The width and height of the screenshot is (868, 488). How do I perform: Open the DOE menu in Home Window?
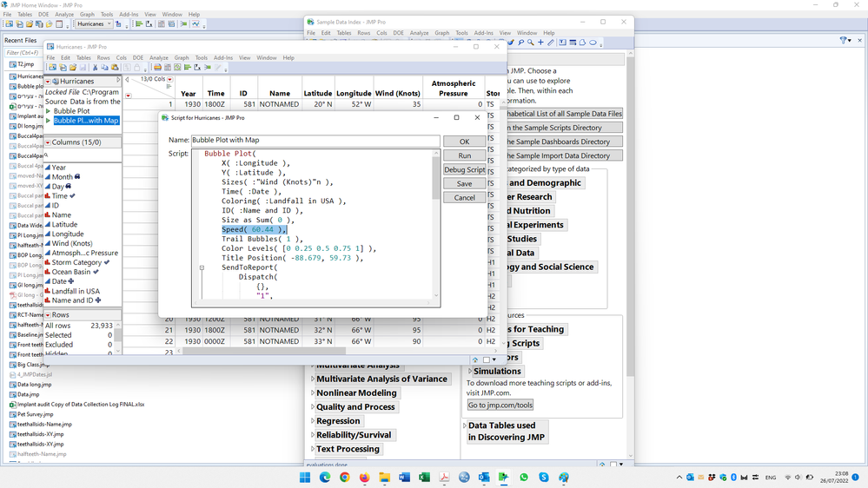pyautogui.click(x=43, y=15)
